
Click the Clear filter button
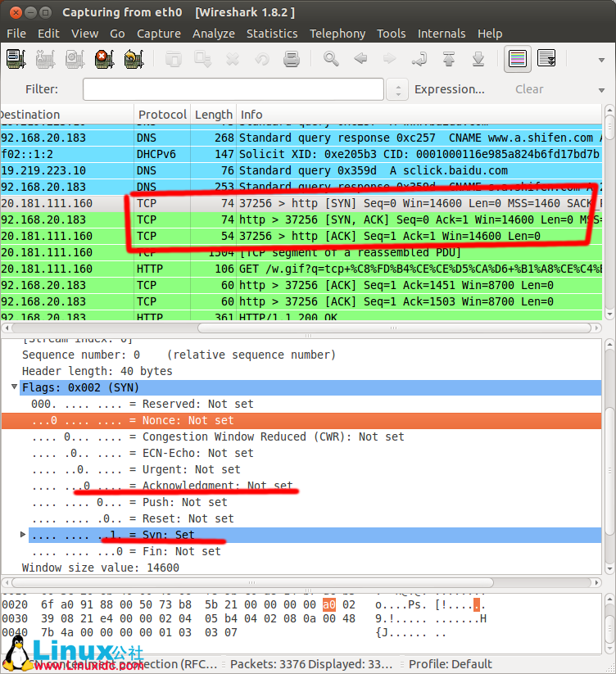[529, 89]
